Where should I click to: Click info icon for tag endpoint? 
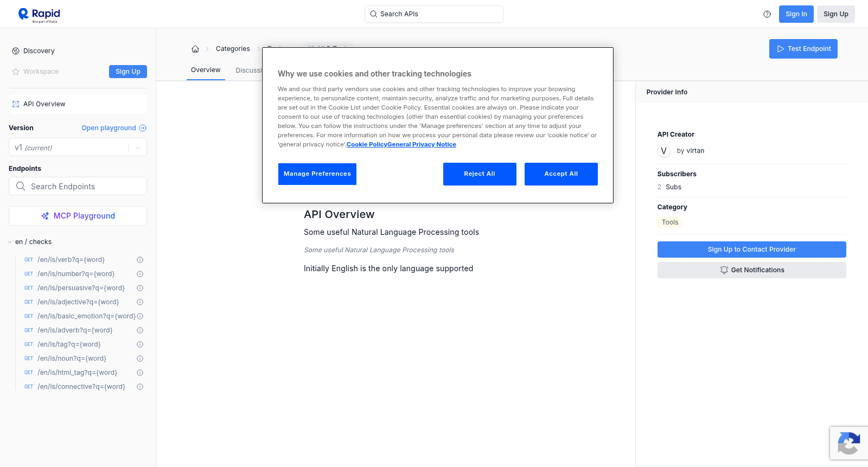pyautogui.click(x=140, y=344)
